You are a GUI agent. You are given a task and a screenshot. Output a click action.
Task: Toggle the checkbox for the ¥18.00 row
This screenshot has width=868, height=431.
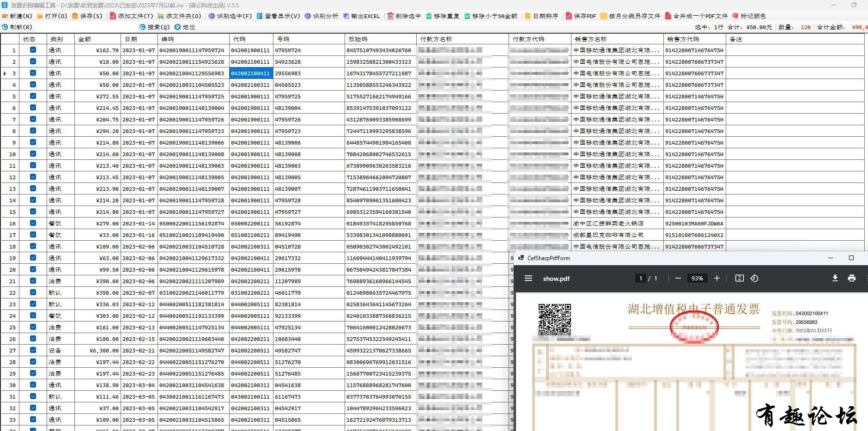tap(33, 61)
